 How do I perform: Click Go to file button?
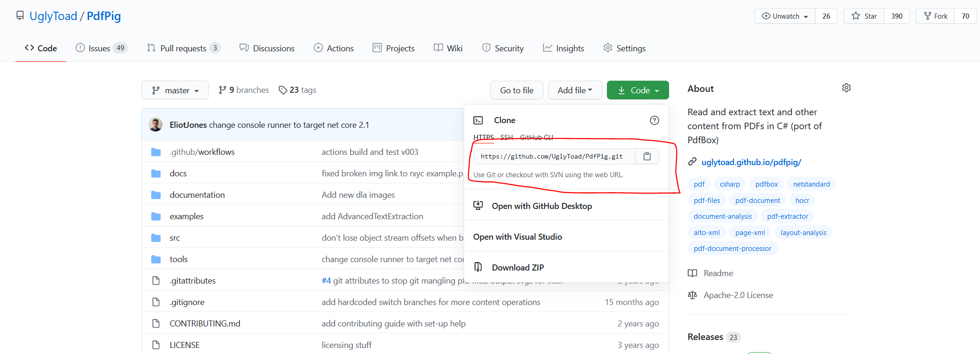[x=517, y=90]
